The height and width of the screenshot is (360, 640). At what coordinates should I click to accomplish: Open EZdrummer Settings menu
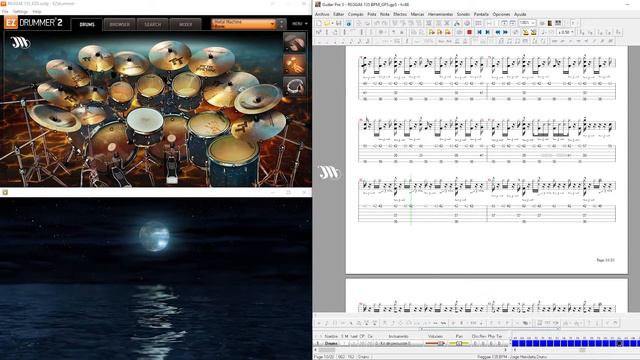[x=20, y=11]
